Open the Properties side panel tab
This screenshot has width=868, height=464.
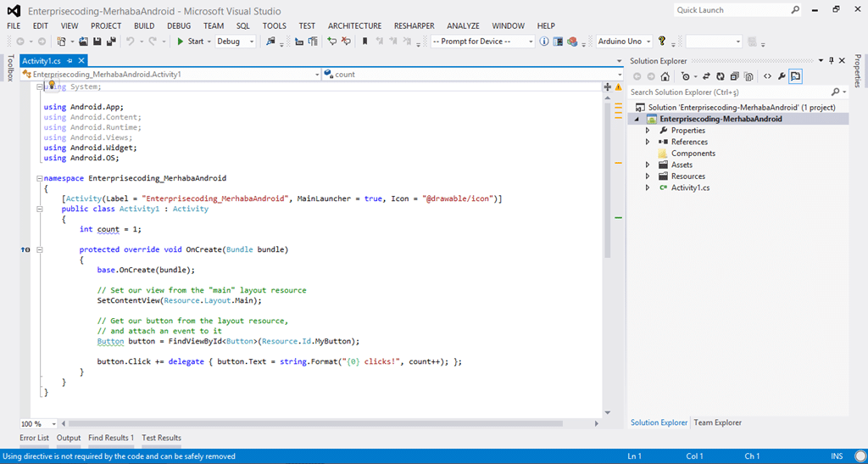click(858, 71)
